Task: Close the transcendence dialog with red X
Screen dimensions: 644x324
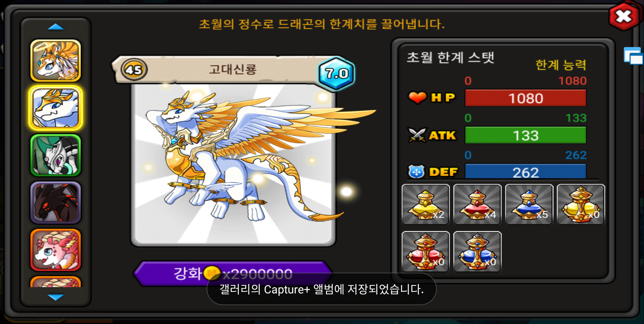Action: [624, 16]
